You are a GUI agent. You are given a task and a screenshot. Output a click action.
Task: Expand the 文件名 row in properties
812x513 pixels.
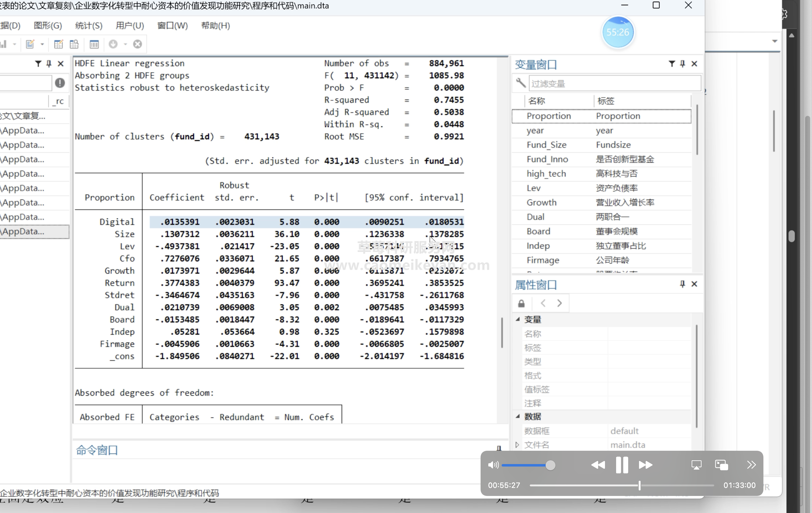(517, 445)
